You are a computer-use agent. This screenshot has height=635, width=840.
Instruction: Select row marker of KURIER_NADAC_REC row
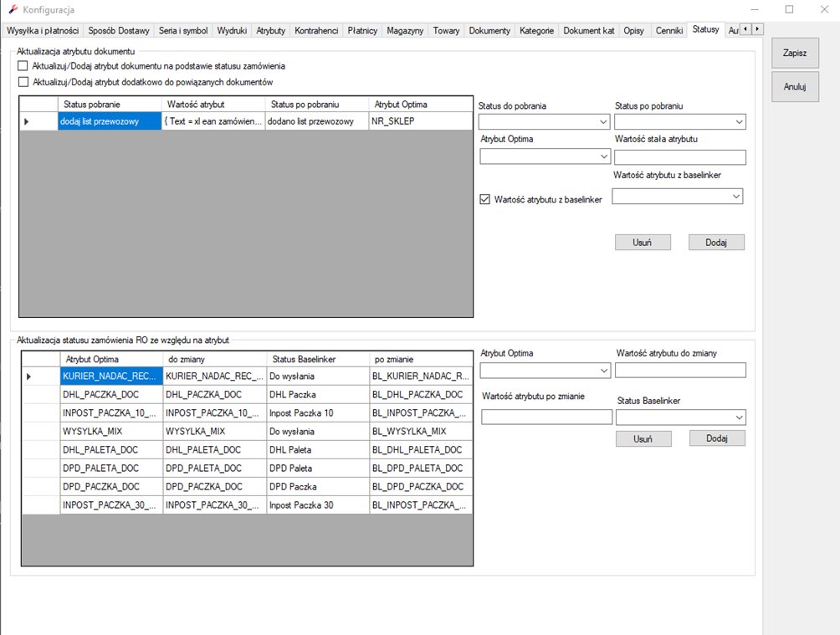click(41, 376)
